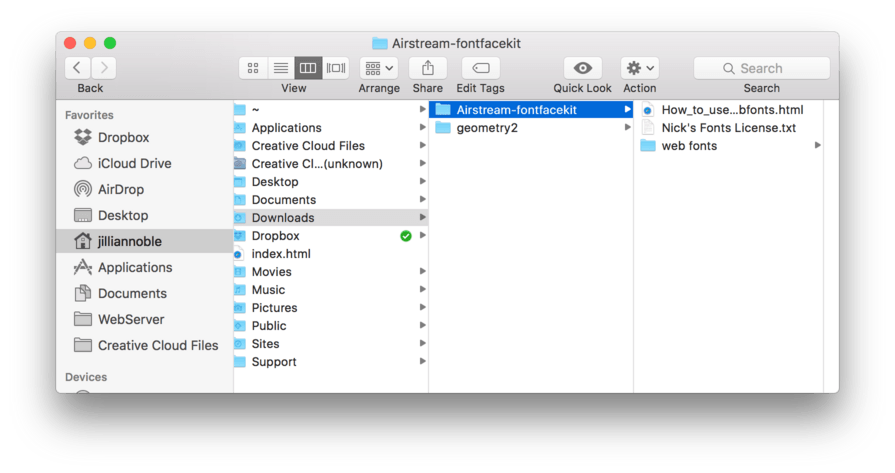Go forward with the forward arrow
895x473 pixels.
coord(104,68)
